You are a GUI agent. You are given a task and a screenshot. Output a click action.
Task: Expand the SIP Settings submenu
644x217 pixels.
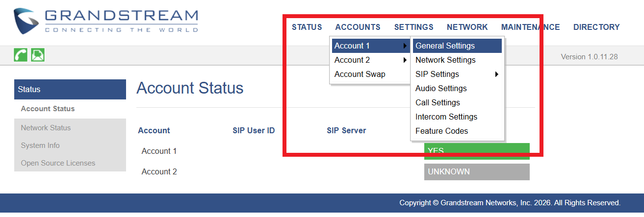(457, 74)
